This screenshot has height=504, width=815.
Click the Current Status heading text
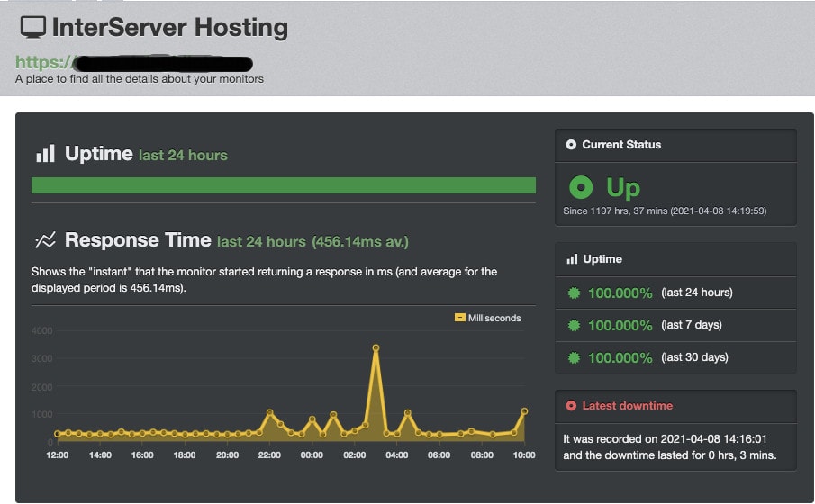(x=621, y=145)
